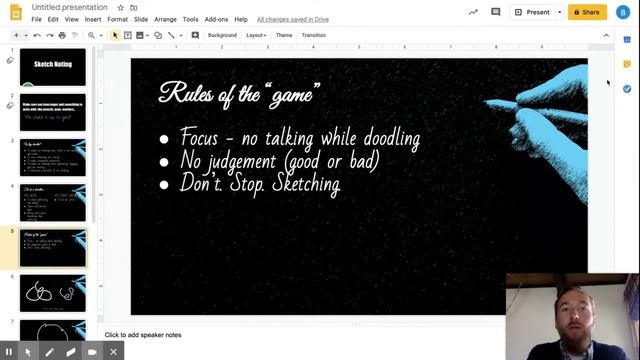640x360 pixels.
Task: Open the Tools menu
Action: 190,20
